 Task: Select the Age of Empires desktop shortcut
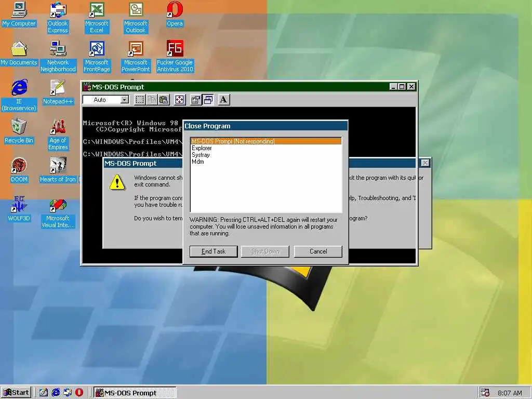point(58,135)
